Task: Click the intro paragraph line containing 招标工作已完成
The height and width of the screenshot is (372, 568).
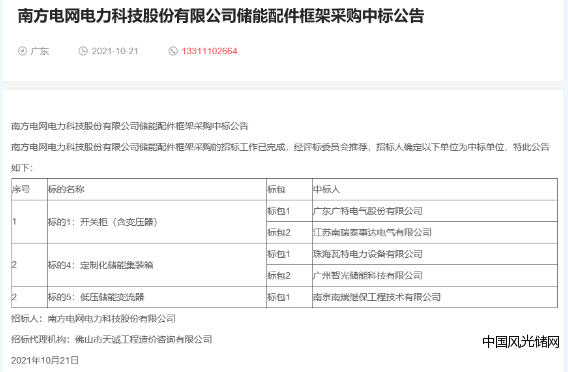Action: tap(281, 147)
